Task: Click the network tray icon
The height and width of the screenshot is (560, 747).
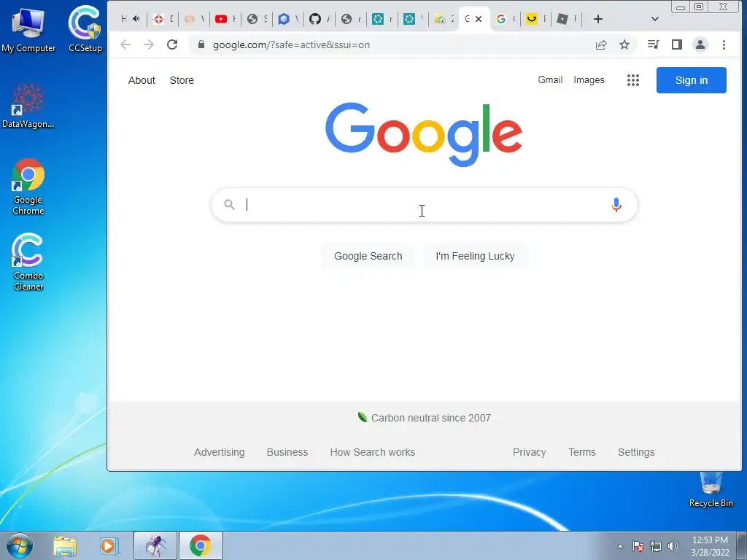Action: [656, 546]
